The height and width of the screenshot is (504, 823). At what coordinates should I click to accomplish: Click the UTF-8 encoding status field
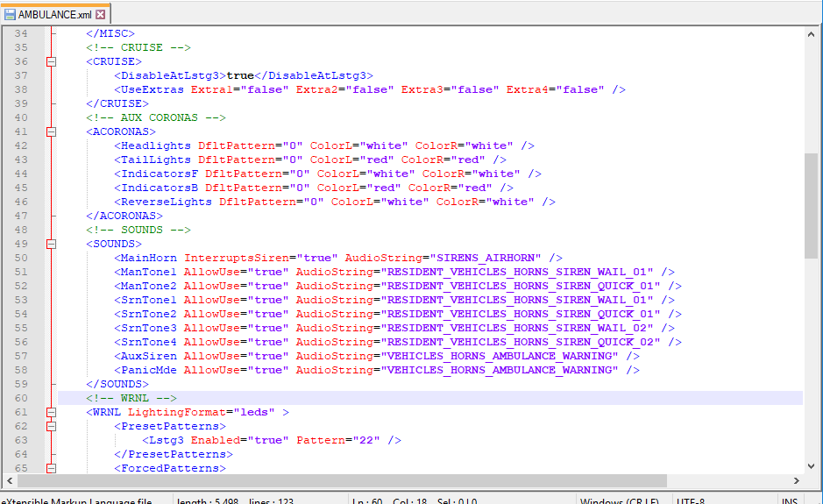pyautogui.click(x=690, y=500)
